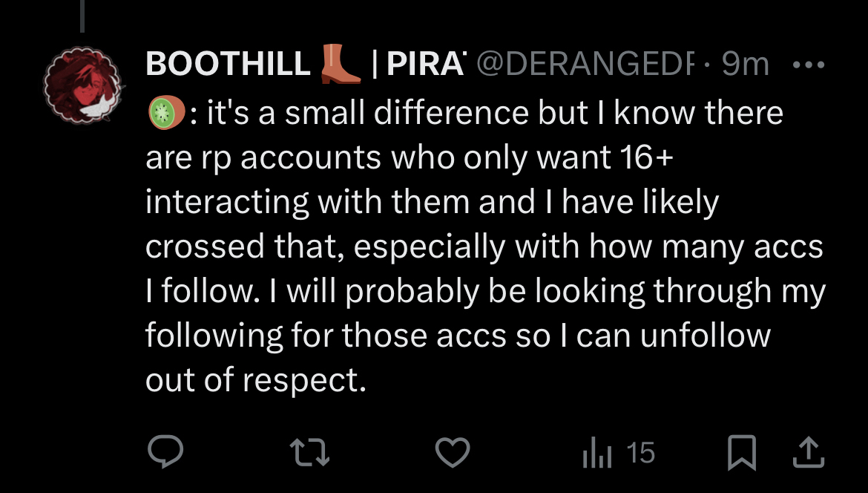
Task: Click the "crossed that, especially" tweet line
Action: click(319, 246)
